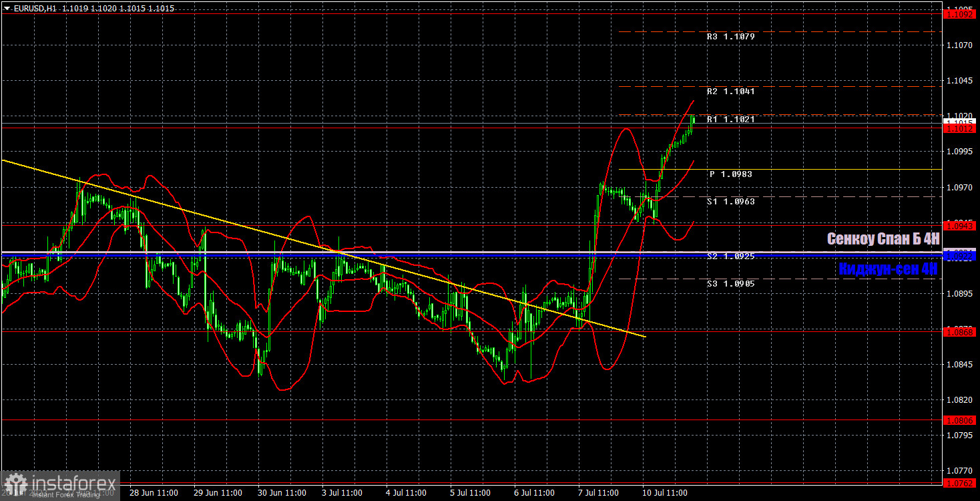The height and width of the screenshot is (501, 980).
Task: Click the Сенкоу Спан Б 4Н label
Action: point(883,238)
